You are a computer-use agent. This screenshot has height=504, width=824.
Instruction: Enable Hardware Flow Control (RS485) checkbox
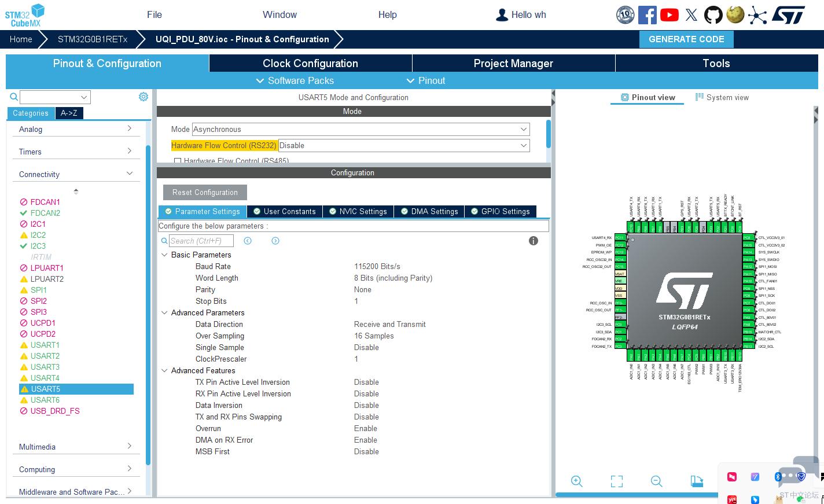[178, 161]
